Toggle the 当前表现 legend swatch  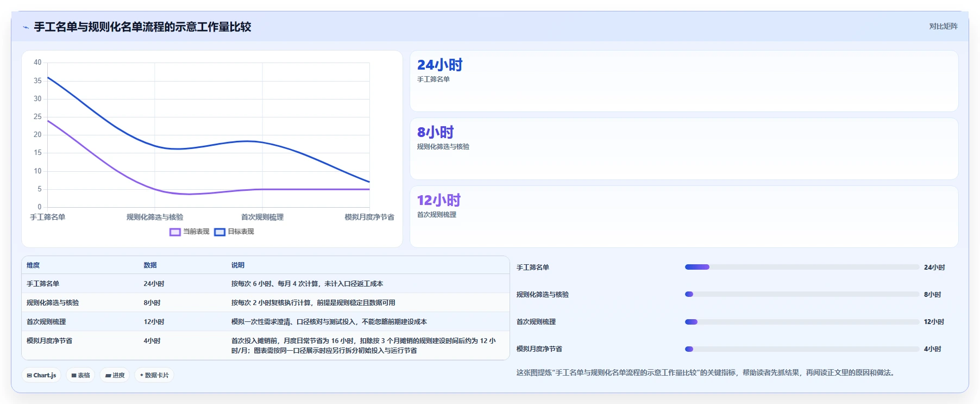pyautogui.click(x=175, y=232)
